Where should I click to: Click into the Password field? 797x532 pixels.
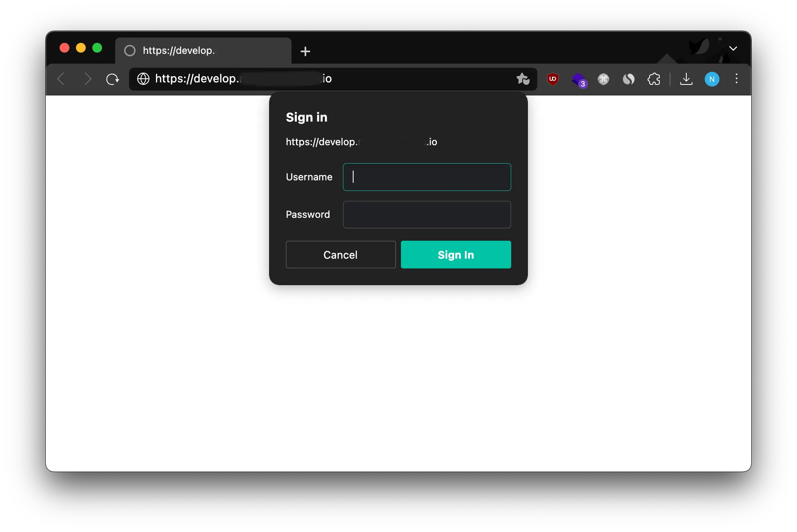click(427, 215)
